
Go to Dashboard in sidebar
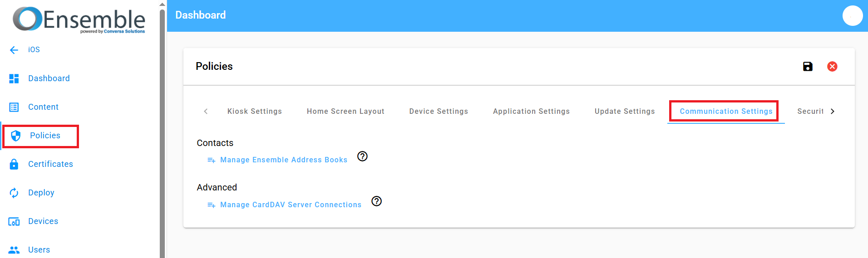pyautogui.click(x=49, y=78)
